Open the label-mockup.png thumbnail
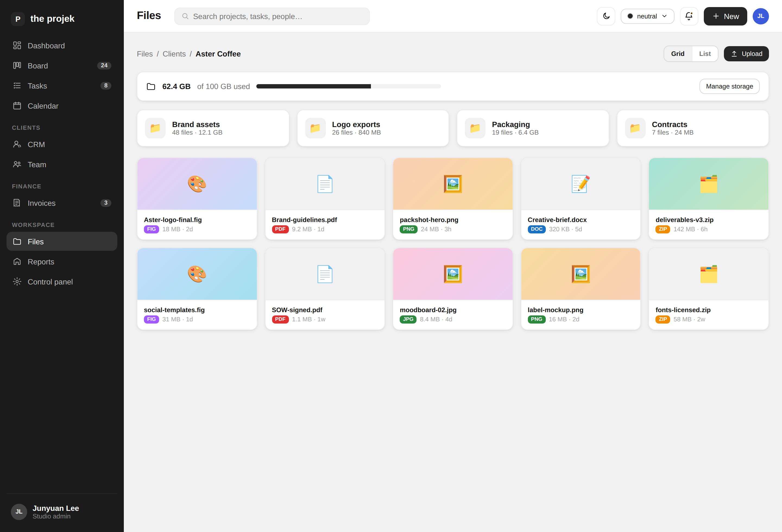The width and height of the screenshot is (782, 532). [x=581, y=274]
